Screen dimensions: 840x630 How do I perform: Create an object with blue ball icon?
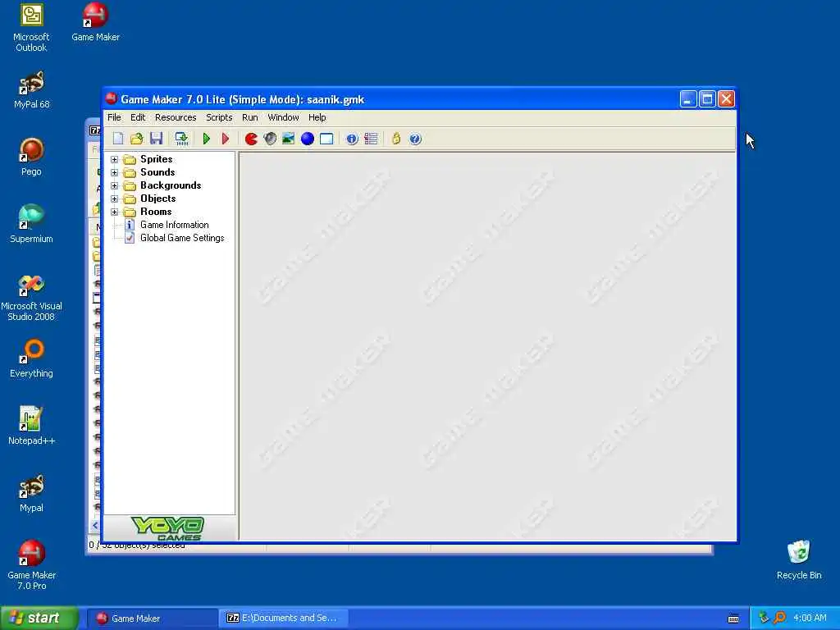pos(308,139)
